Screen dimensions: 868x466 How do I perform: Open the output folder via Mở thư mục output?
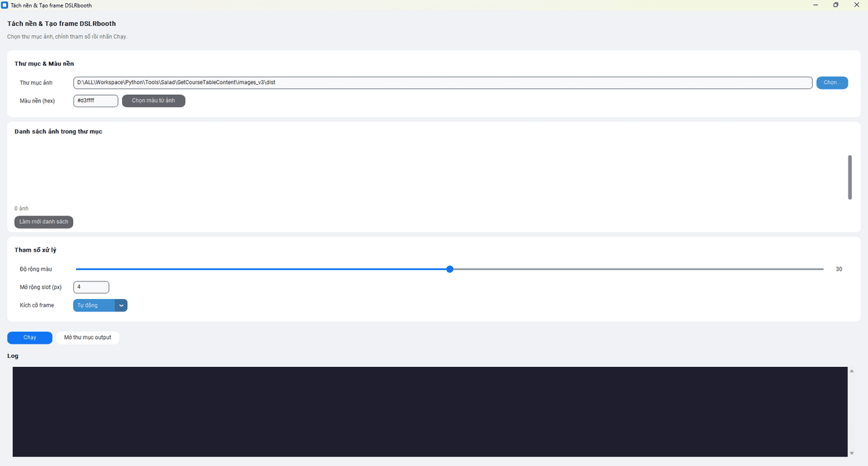[87, 338]
